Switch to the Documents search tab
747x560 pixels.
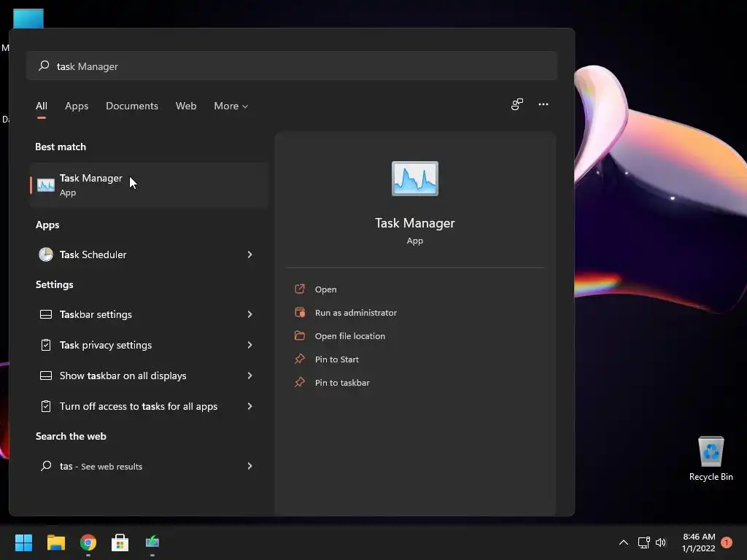point(132,106)
